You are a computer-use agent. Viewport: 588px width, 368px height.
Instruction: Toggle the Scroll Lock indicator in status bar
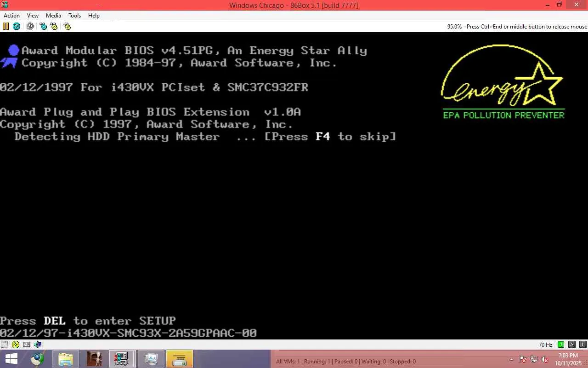[x=582, y=345]
